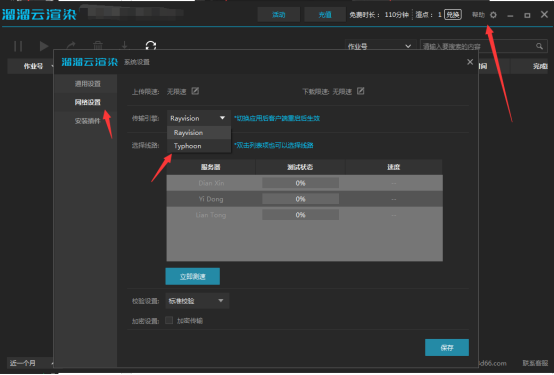Open the 作业号 search type dropdown
This screenshot has height=375, width=554.
pyautogui.click(x=380, y=46)
